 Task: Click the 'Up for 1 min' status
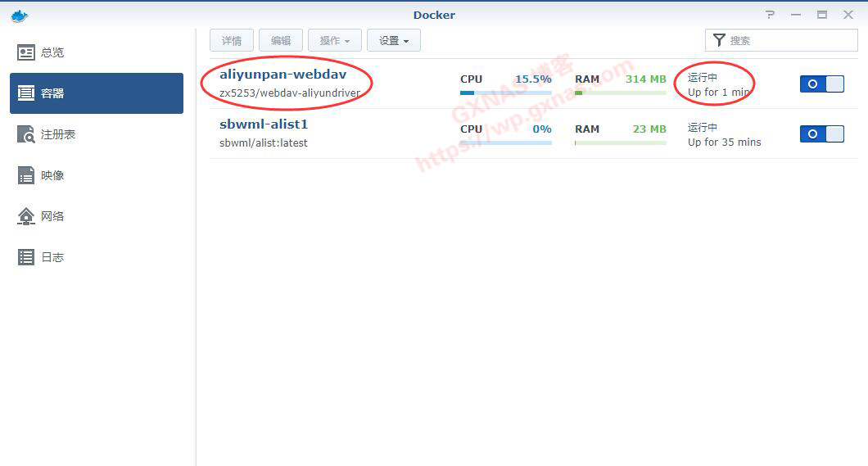pos(718,93)
